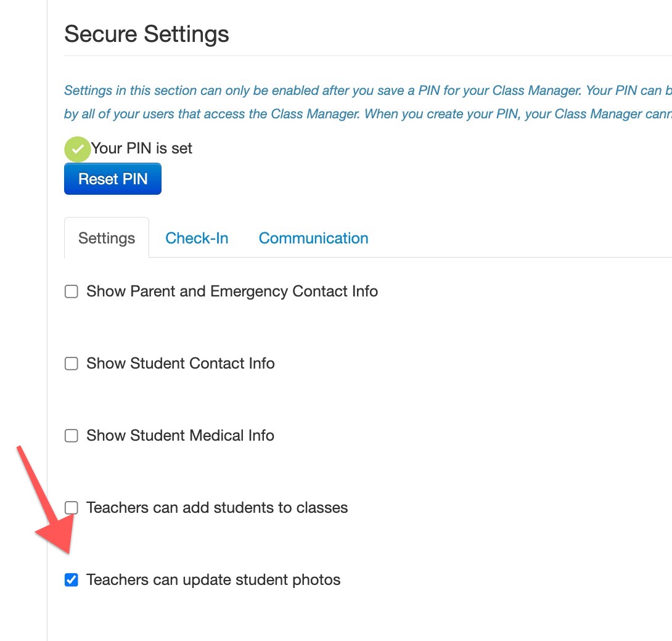Click the italic line starting 'by all of your users'
The image size is (672, 641).
(368, 114)
